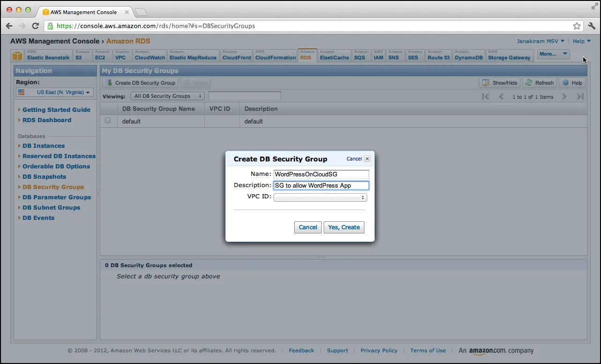The image size is (601, 364).
Task: Click the Show/Hide columns button
Action: (x=499, y=83)
